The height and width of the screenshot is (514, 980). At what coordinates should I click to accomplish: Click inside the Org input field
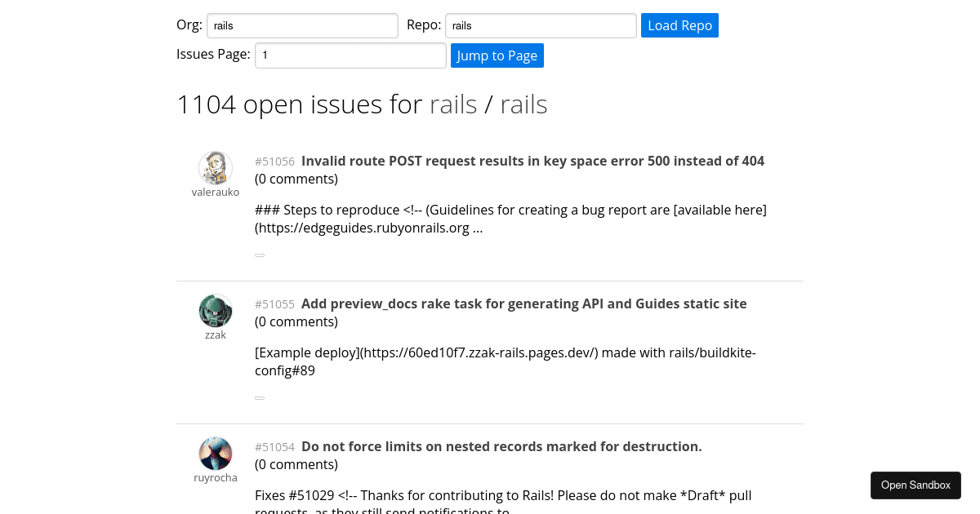coord(302,25)
